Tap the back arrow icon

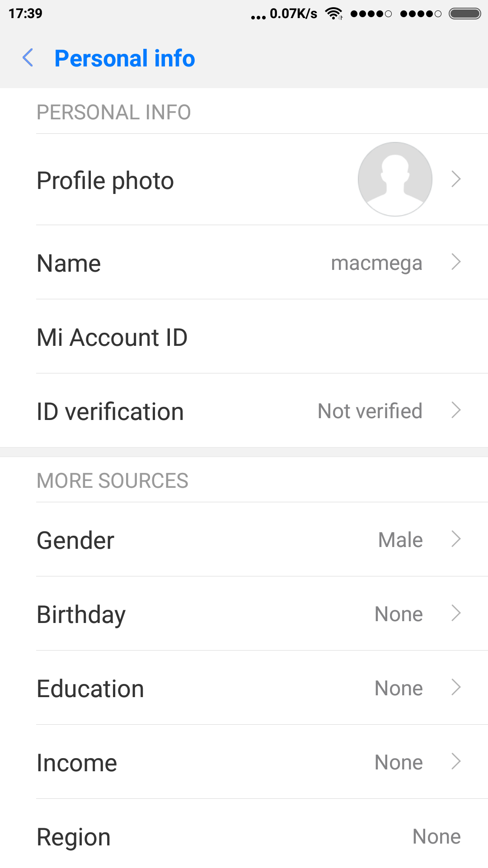[x=28, y=58]
